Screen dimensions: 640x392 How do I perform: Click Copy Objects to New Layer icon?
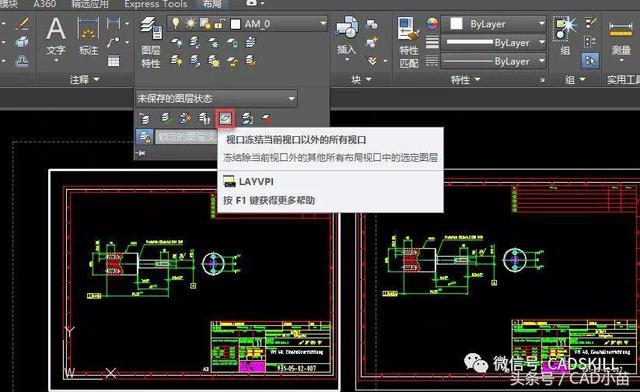coord(185,119)
